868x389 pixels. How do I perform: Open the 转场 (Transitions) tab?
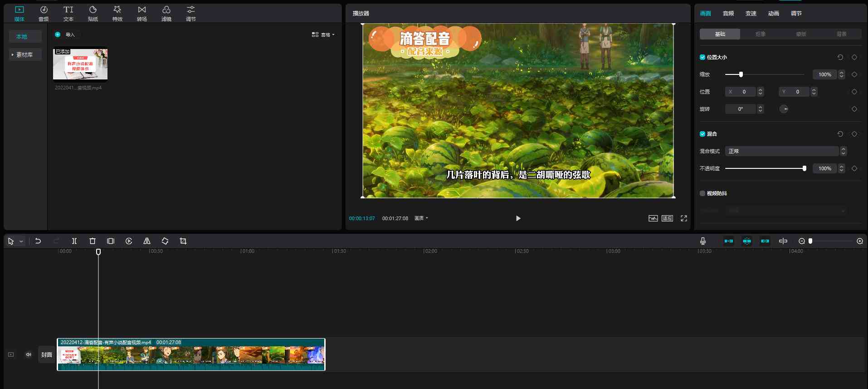tap(141, 13)
